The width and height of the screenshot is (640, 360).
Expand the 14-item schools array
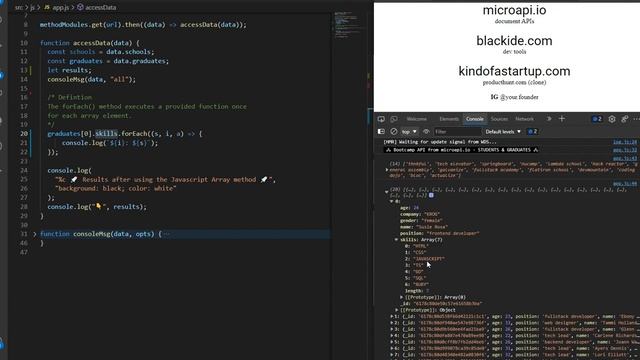click(387, 169)
